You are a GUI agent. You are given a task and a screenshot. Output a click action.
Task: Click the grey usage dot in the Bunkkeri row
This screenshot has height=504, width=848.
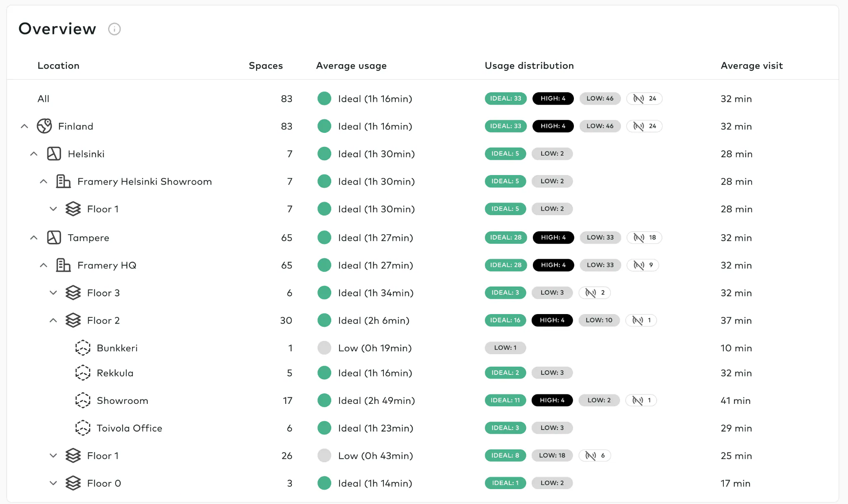(324, 348)
